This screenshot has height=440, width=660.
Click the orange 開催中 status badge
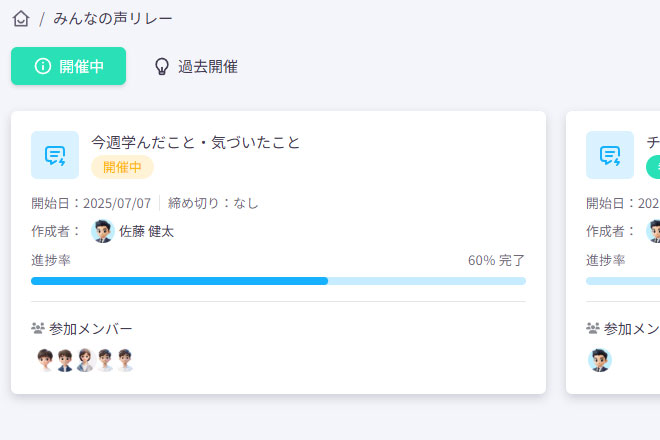pos(122,167)
